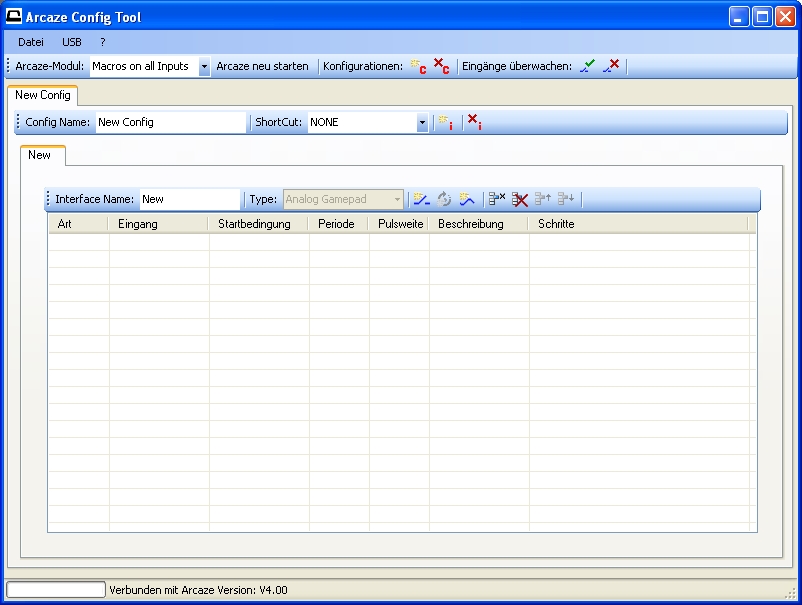This screenshot has width=802, height=605.
Task: Click 'Verbunden mit Arcaze Version: V4.00' status text
Action: coord(198,590)
